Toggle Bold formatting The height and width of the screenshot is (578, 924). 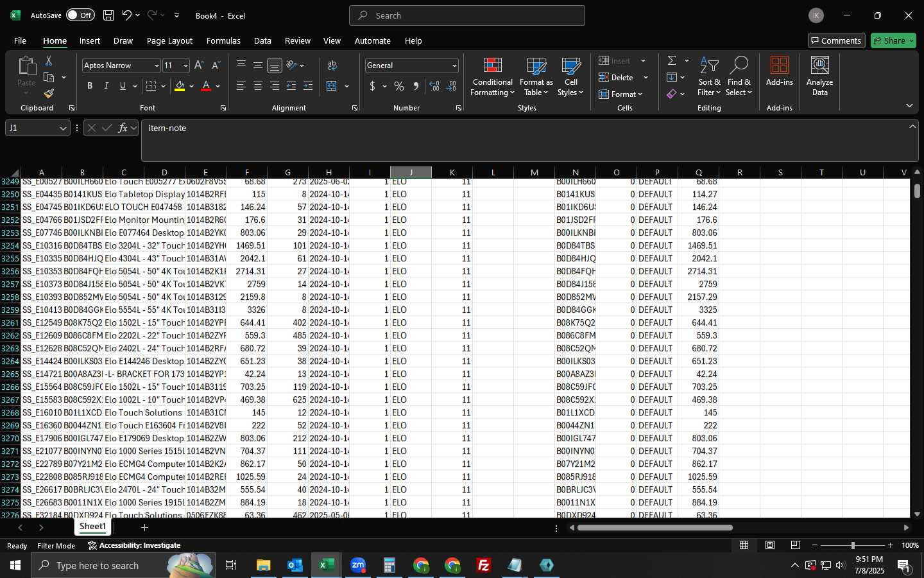click(x=90, y=86)
